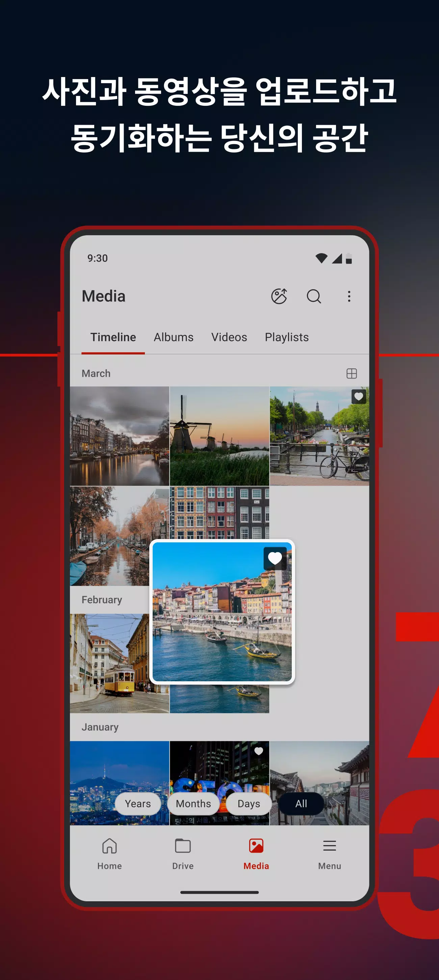Toggle favorite heart on the enlarged Porto photo
The height and width of the screenshot is (980, 439).
click(275, 558)
